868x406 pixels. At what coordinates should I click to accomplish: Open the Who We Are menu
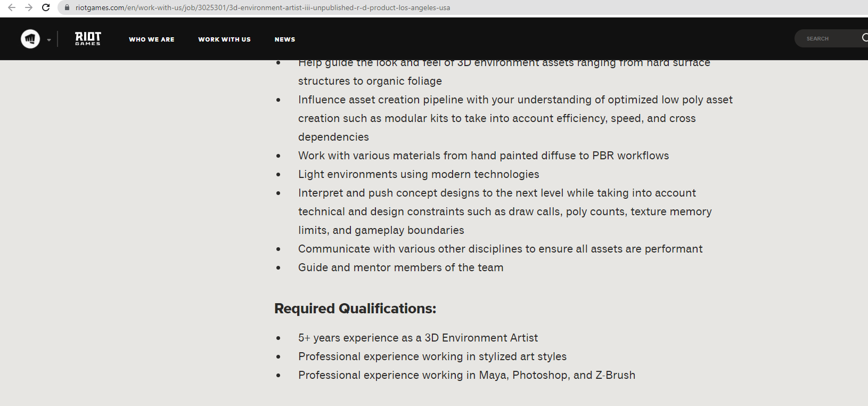152,39
